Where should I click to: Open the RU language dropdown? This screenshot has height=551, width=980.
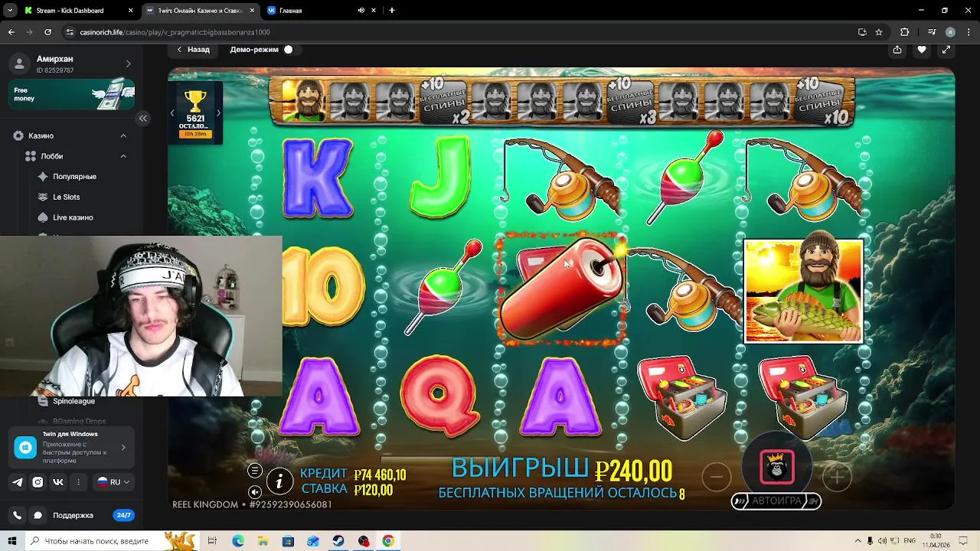pyautogui.click(x=113, y=482)
